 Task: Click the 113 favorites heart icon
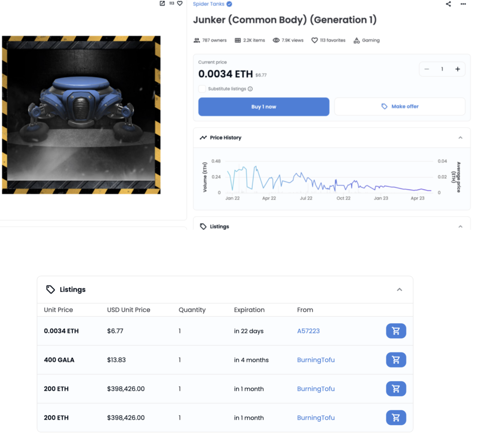click(x=314, y=40)
